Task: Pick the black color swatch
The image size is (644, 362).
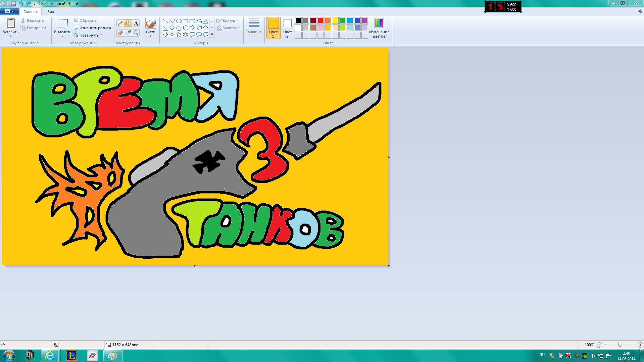Action: click(x=298, y=20)
